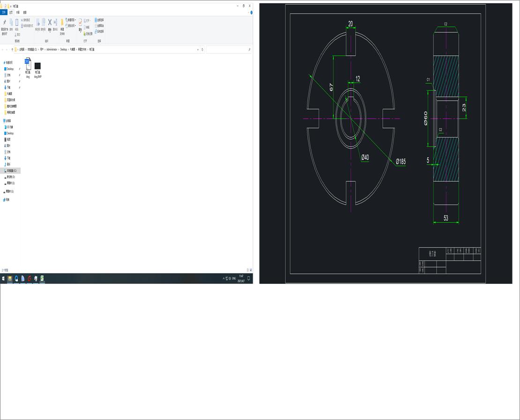The height and width of the screenshot is (420, 520).
Task: Open File Explorer from taskbar
Action: click(10, 279)
